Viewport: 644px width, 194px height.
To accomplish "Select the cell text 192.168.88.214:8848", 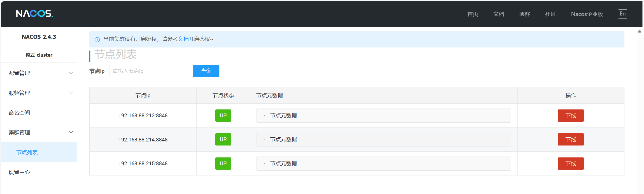I will [x=143, y=140].
